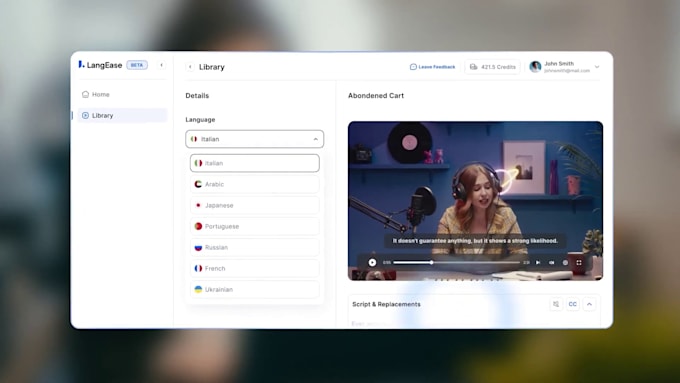This screenshot has width=680, height=383.
Task: Collapse the sidebar with the arrow button
Action: tap(161, 65)
